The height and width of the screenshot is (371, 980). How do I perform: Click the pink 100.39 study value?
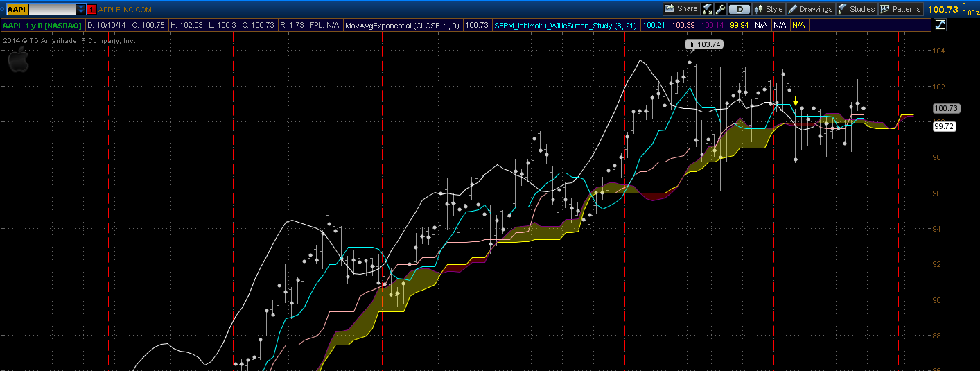click(683, 25)
